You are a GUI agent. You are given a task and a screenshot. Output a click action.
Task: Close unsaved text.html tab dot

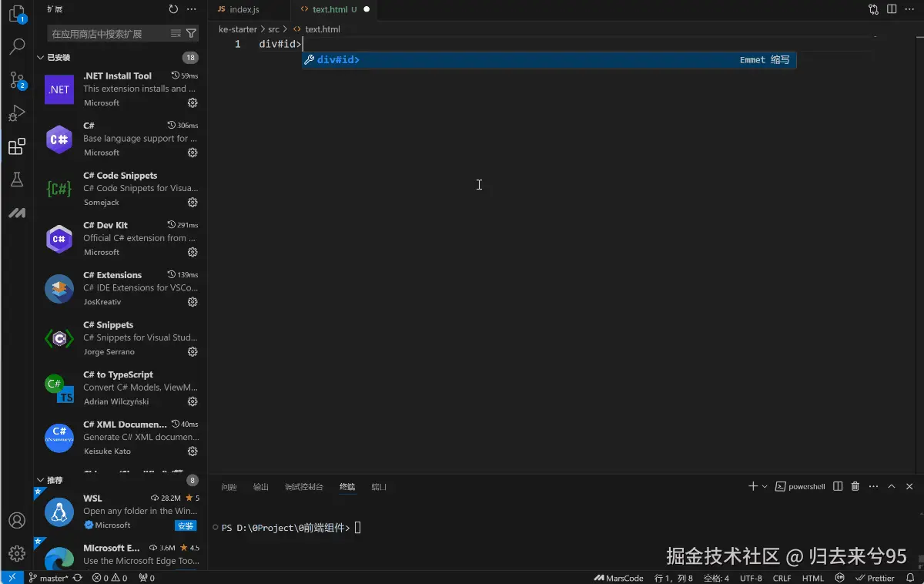(x=367, y=9)
